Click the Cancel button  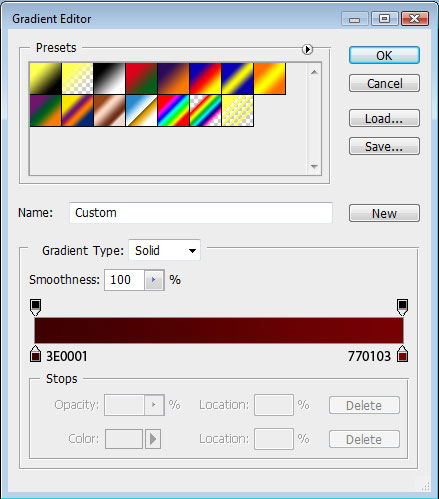coord(384,83)
